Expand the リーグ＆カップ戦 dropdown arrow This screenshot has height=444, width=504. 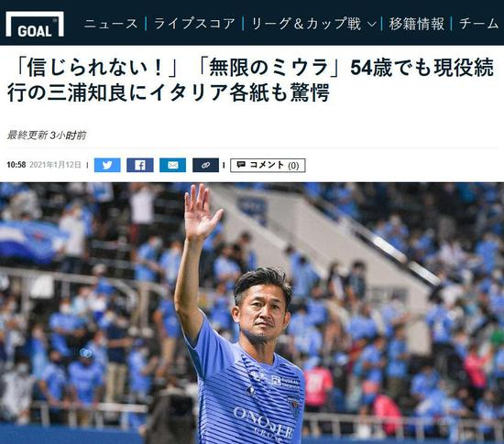371,24
